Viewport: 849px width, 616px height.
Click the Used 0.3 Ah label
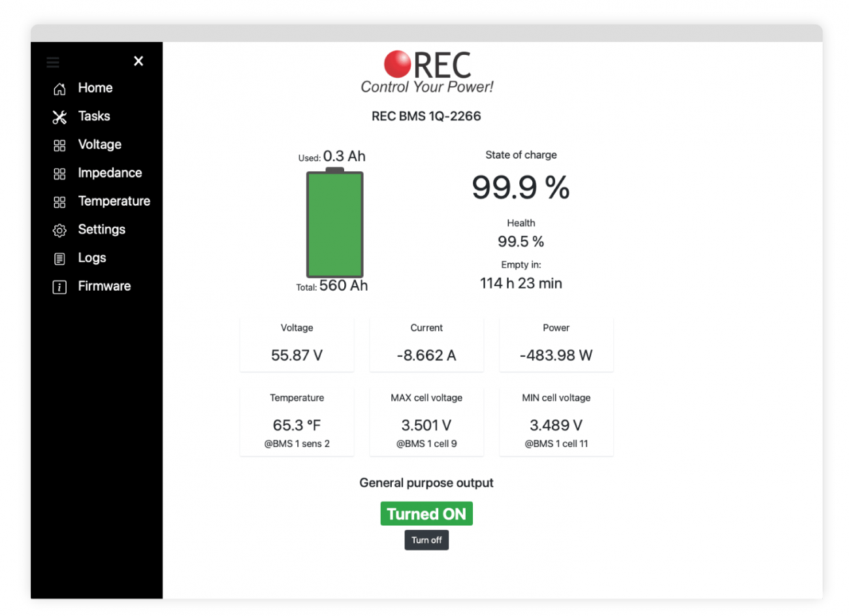332,157
